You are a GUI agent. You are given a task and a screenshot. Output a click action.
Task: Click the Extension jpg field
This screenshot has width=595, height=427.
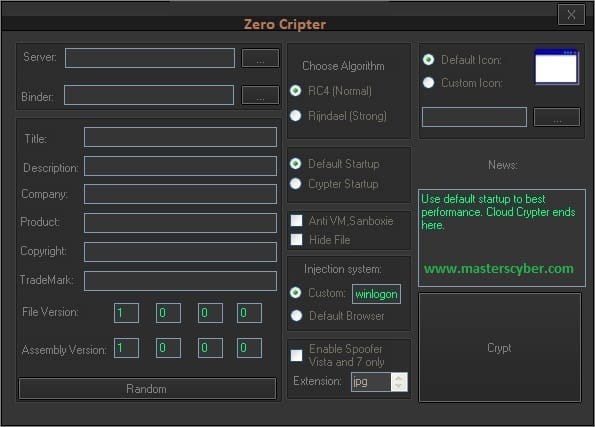point(371,382)
